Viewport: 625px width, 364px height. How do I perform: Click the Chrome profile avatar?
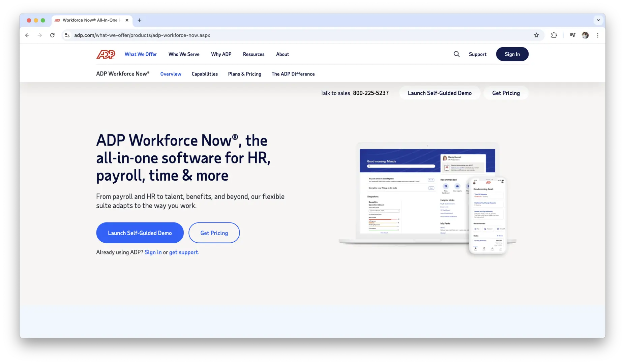(x=585, y=35)
